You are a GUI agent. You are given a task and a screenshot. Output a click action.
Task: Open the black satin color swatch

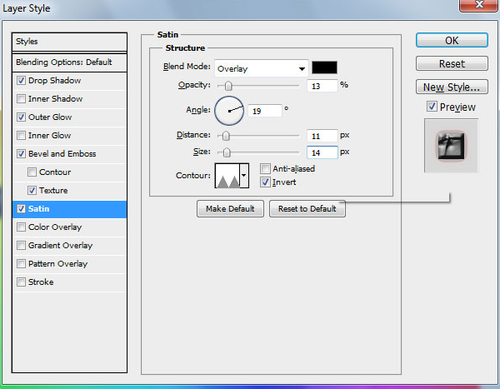(x=324, y=68)
